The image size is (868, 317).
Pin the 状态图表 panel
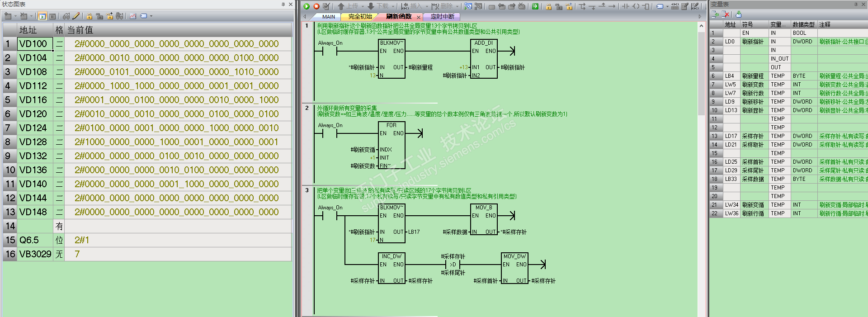(283, 5)
